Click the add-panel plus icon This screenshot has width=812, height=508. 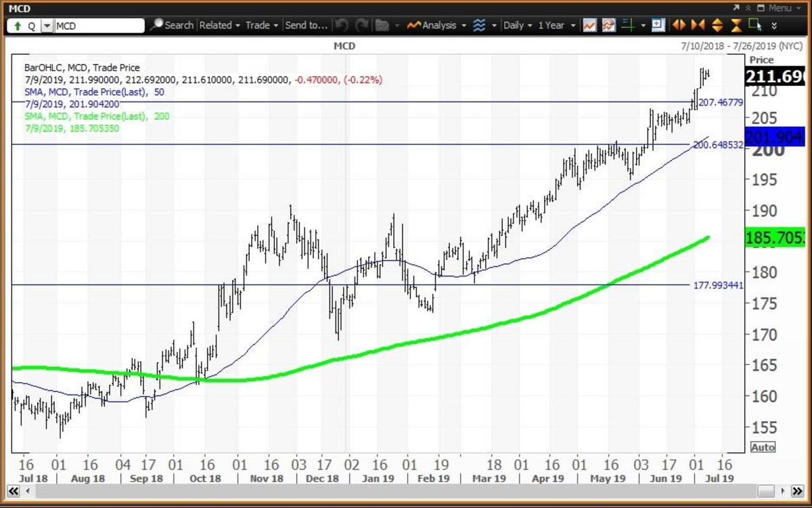(x=658, y=25)
